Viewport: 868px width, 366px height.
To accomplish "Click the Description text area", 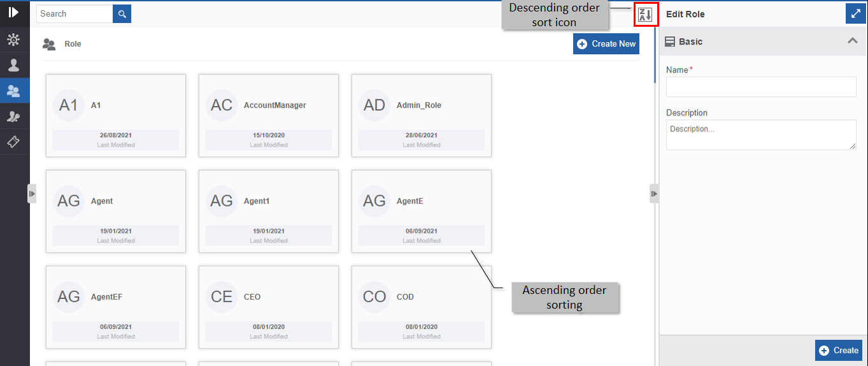I will (x=761, y=135).
